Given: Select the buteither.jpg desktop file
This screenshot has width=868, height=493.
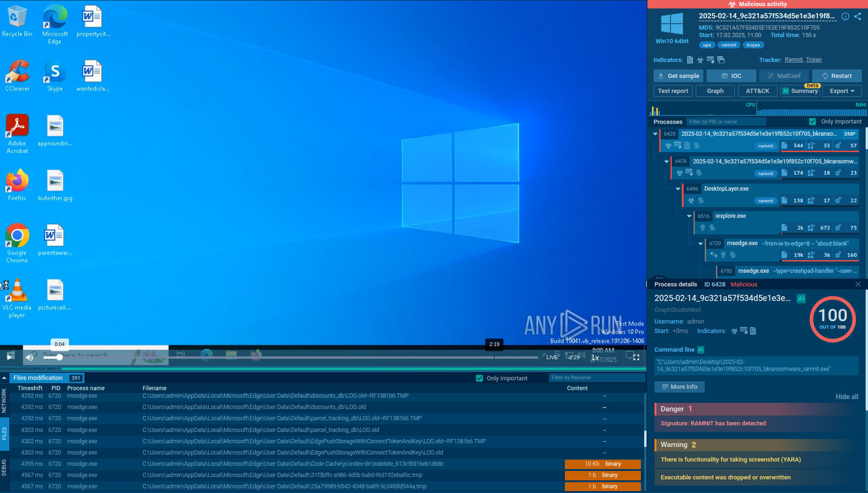Looking at the screenshot, I should (x=55, y=185).
